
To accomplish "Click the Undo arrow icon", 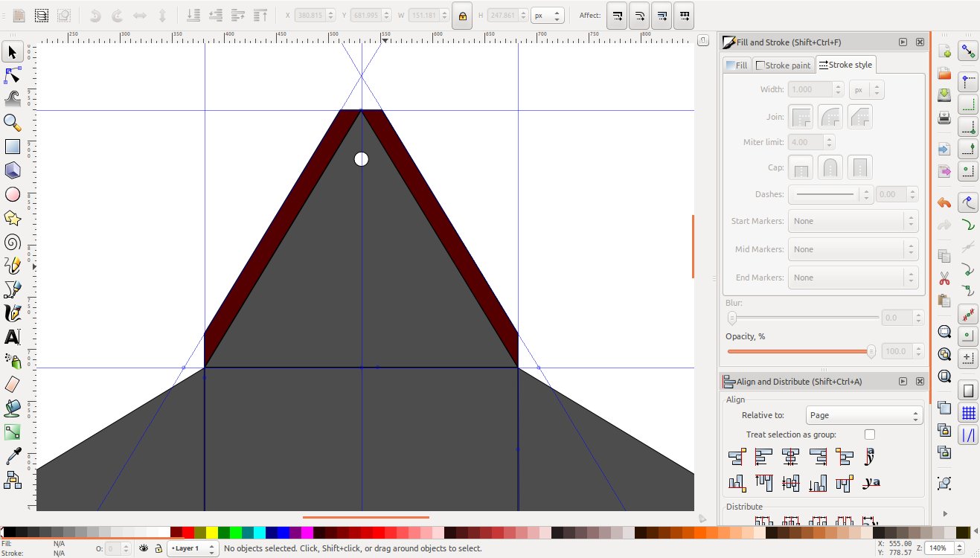I will (x=944, y=202).
